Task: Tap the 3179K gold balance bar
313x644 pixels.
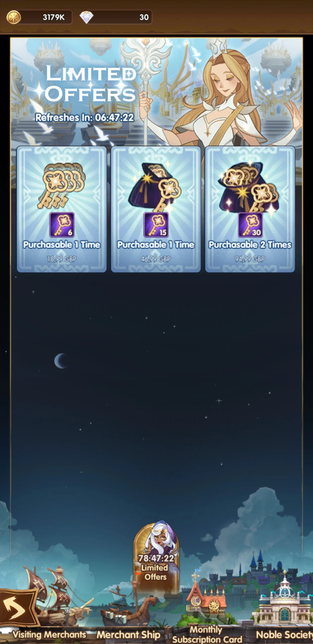Action: [x=39, y=17]
